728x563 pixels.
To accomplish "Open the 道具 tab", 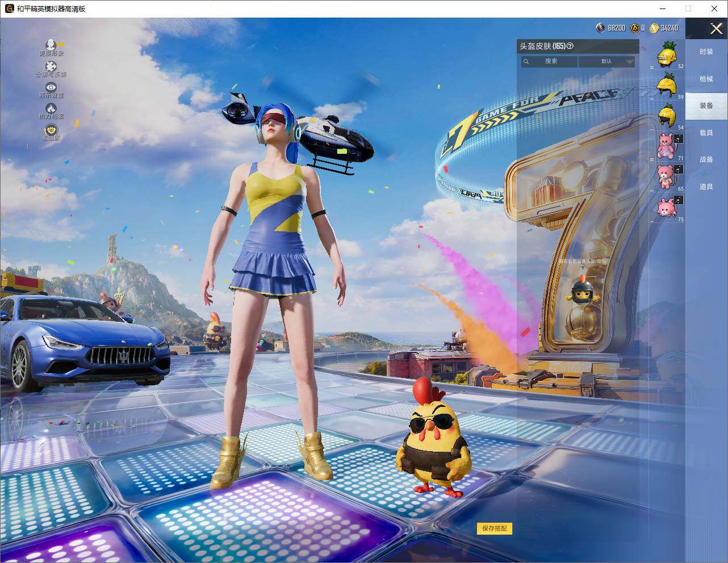I will coord(706,187).
